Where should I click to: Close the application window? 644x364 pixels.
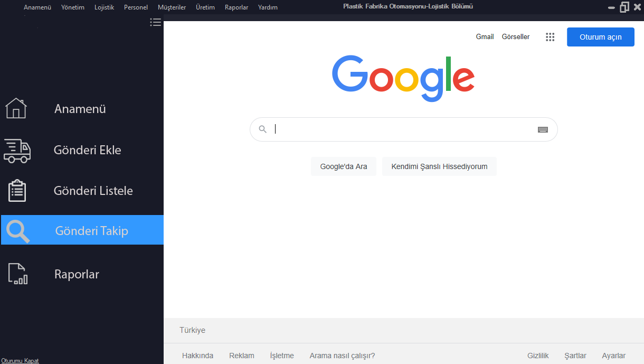point(637,7)
